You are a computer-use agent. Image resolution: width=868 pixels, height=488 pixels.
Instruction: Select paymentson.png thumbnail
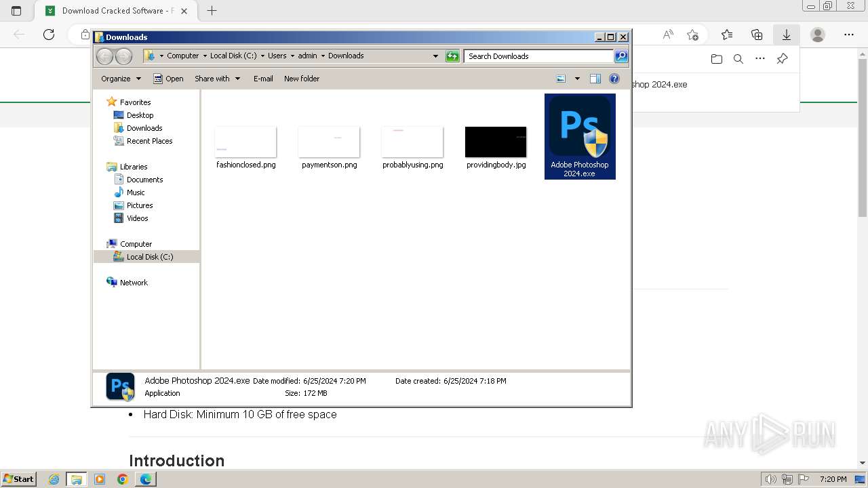(329, 142)
